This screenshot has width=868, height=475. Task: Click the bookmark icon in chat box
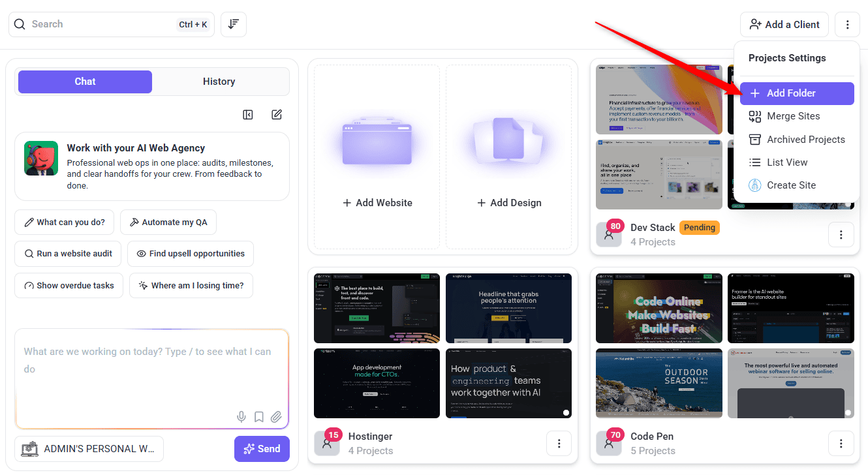point(259,417)
